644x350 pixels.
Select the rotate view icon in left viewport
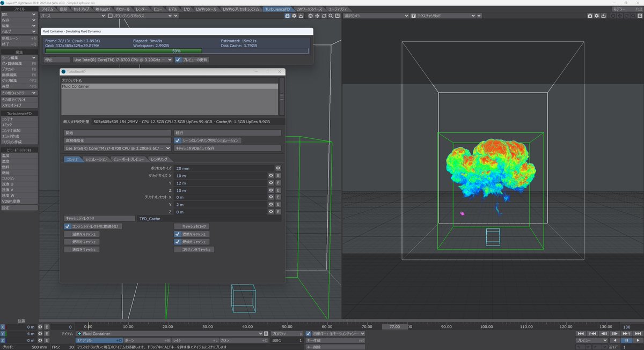(324, 16)
